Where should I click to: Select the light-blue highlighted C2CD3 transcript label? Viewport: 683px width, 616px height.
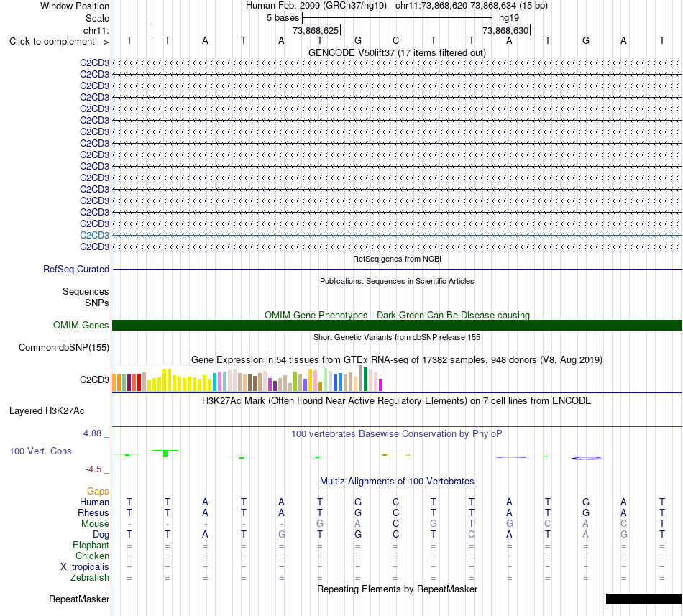[x=94, y=235]
